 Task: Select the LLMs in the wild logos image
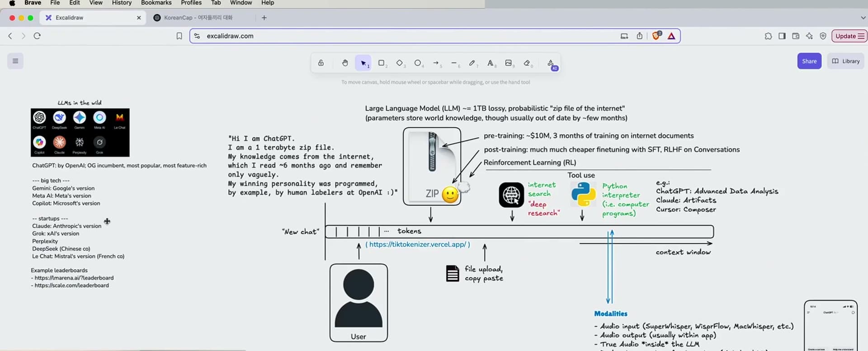[x=80, y=133]
